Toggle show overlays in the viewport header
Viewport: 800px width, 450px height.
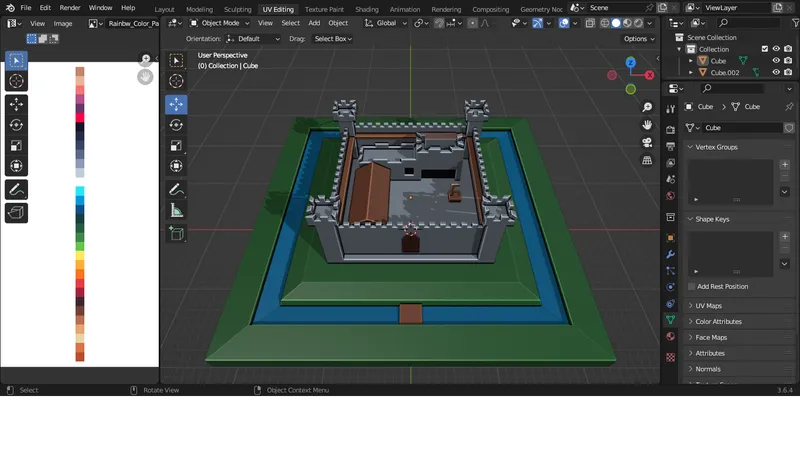point(564,23)
